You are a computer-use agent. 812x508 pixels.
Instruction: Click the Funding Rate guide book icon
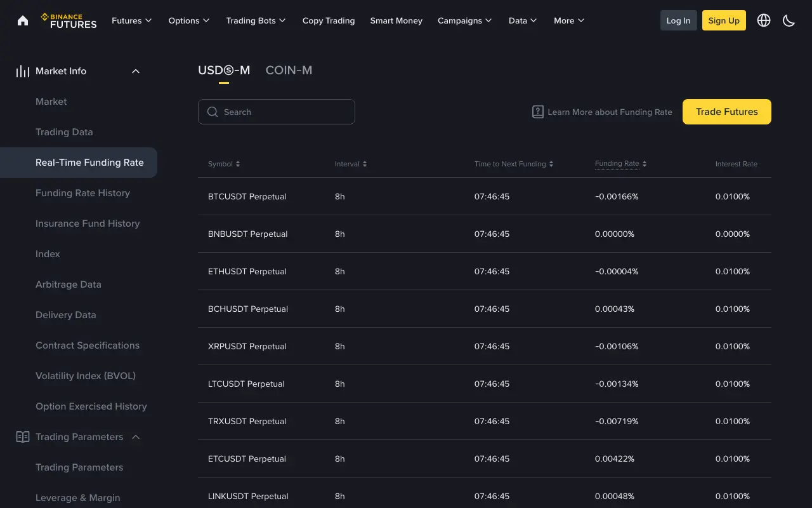click(537, 112)
